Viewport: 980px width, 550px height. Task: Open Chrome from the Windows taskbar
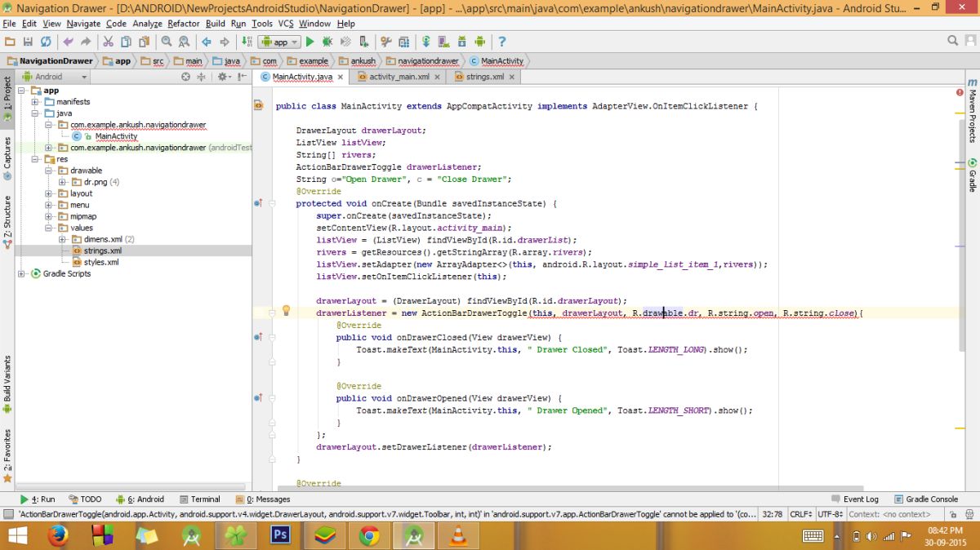(369, 535)
